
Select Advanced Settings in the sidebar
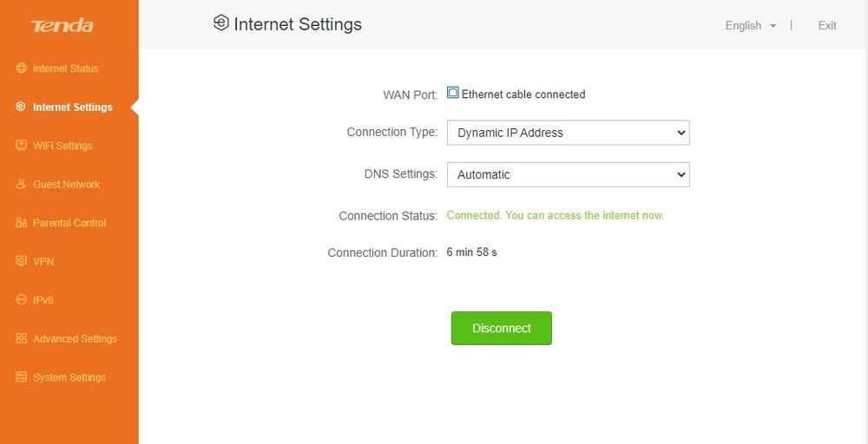pyautogui.click(x=75, y=339)
